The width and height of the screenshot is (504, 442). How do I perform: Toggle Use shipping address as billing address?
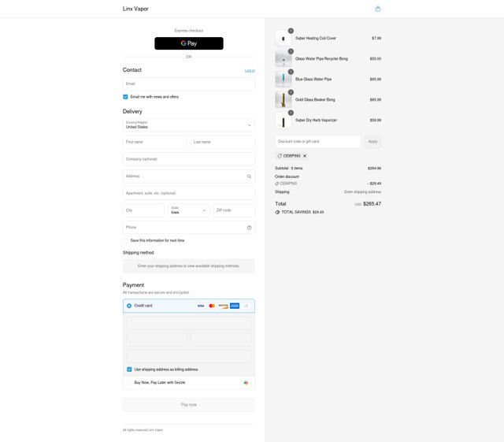point(129,370)
